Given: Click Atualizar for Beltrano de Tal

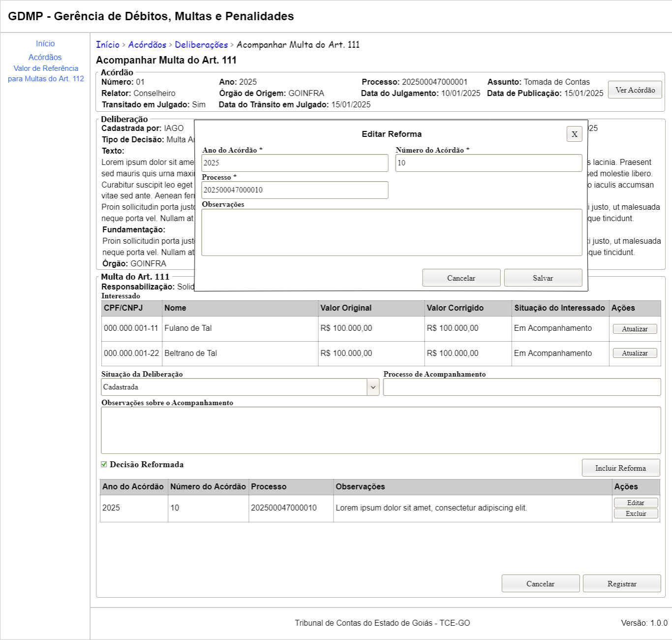Looking at the screenshot, I should [x=635, y=353].
